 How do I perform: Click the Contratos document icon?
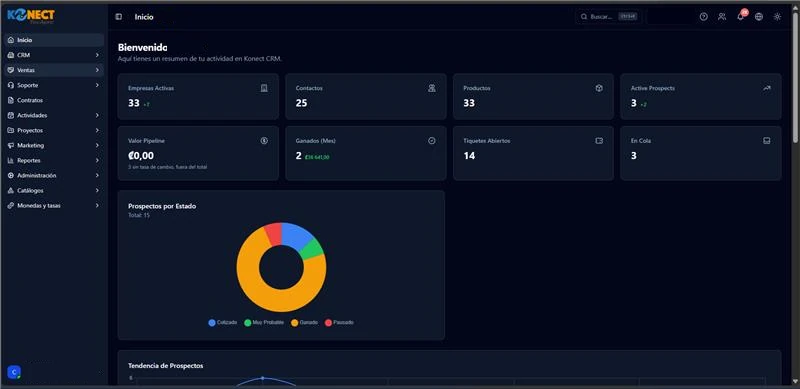(x=11, y=100)
